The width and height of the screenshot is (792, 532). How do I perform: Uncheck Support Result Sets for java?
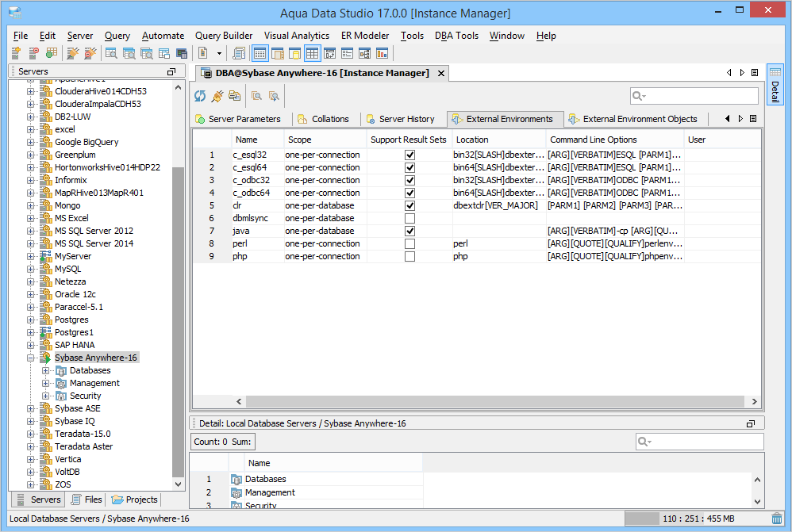pos(409,231)
